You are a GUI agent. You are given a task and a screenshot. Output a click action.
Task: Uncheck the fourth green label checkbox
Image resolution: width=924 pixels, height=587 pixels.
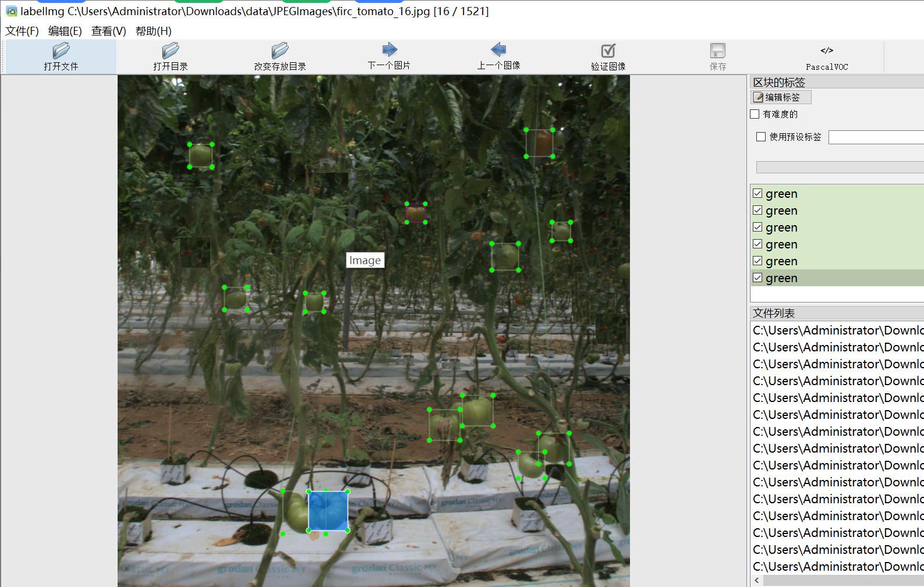pos(757,244)
